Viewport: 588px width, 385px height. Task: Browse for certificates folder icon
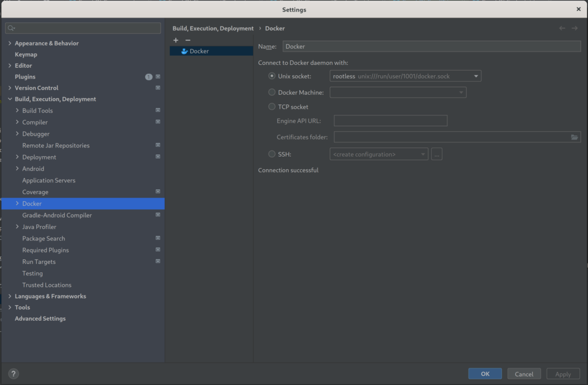click(x=574, y=137)
